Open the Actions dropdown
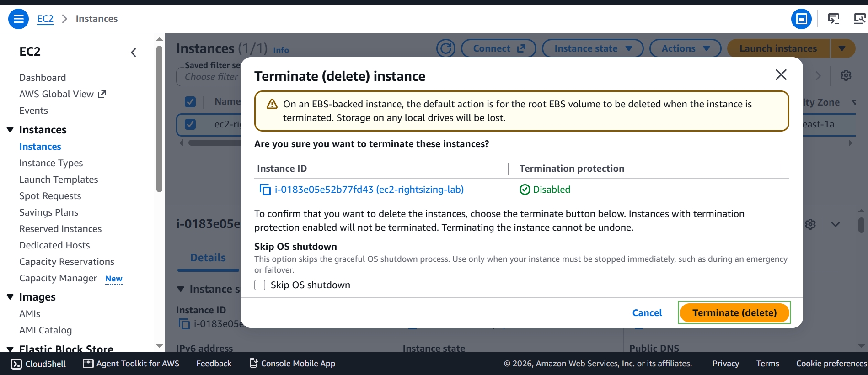This screenshot has width=868, height=375. (x=685, y=48)
